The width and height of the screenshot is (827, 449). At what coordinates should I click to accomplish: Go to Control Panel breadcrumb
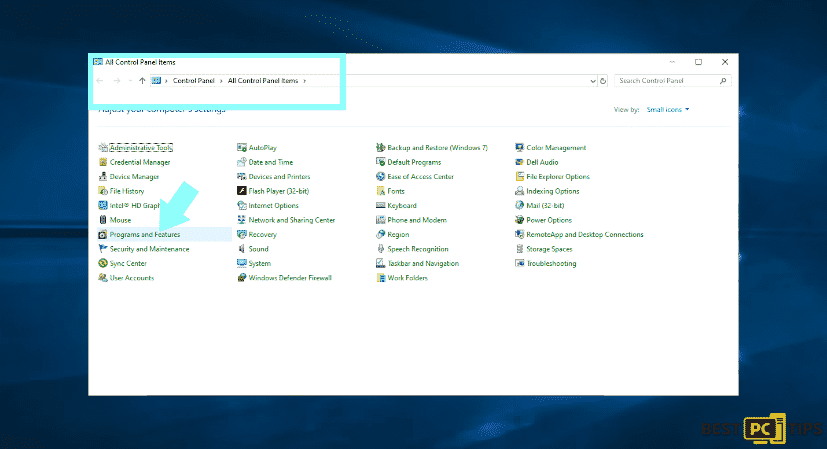194,81
